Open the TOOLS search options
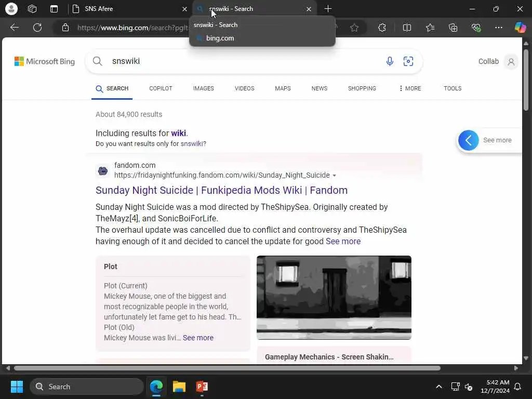The image size is (532, 399). point(453,88)
